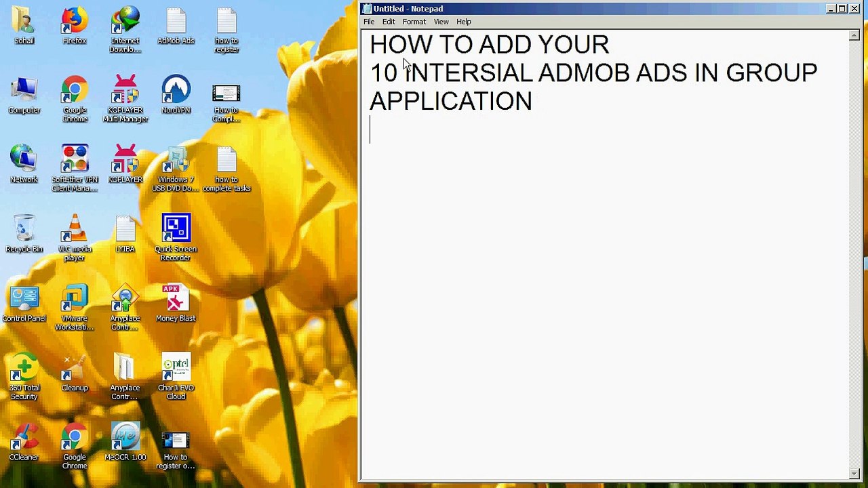The image size is (868, 488).
Task: Select the CharJi EVO Cloud icon
Action: (176, 378)
